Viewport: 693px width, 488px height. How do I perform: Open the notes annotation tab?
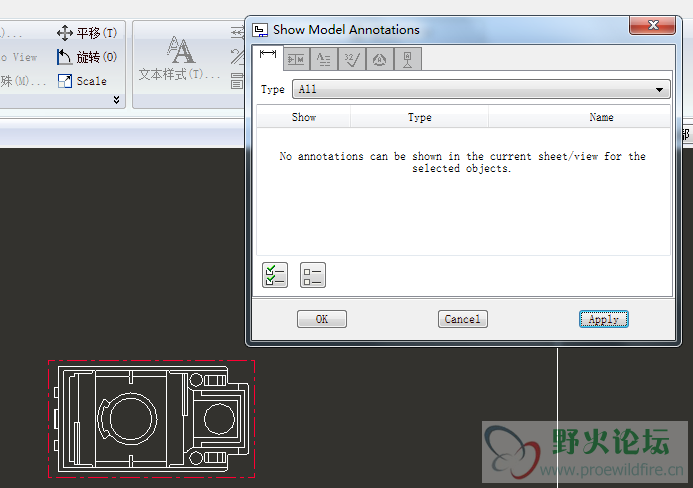pyautogui.click(x=324, y=59)
